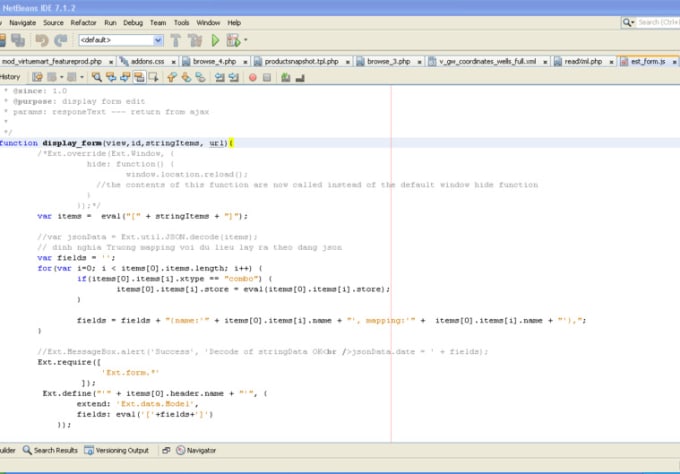
Task: Click the Save All toolbar icon
Action: coord(18,40)
